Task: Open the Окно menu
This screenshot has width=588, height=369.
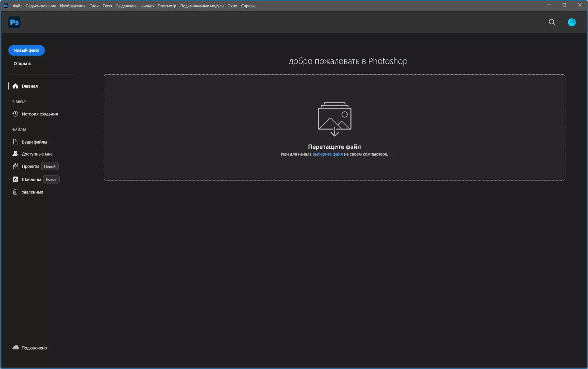Action: [x=233, y=6]
